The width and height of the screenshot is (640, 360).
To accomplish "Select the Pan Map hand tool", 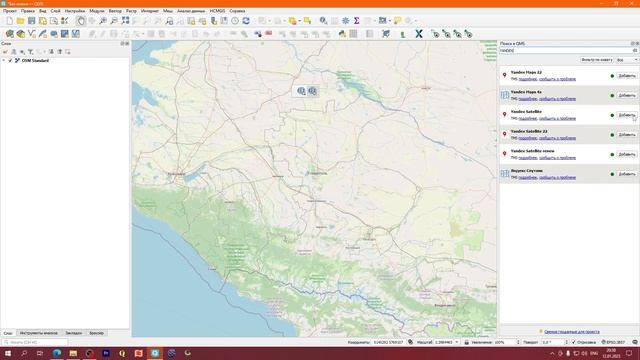I will point(81,21).
